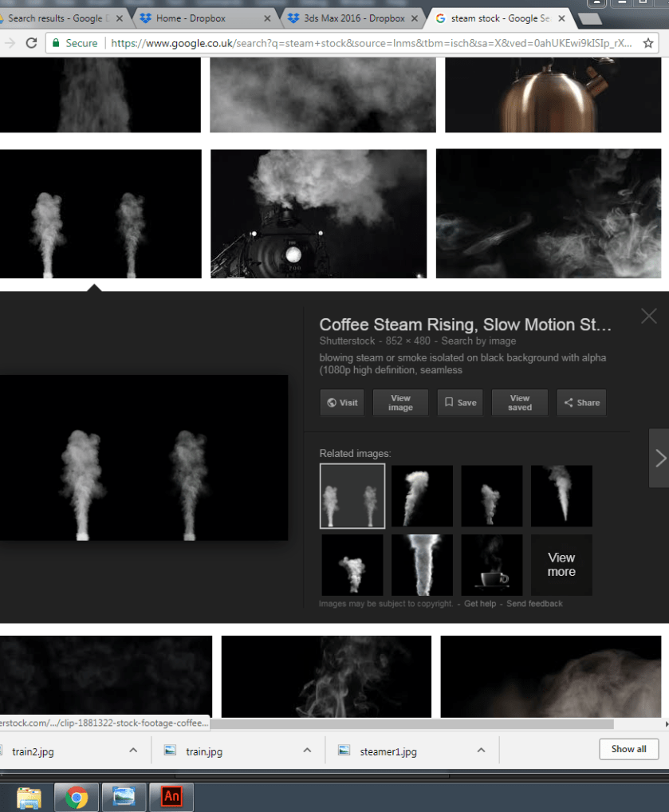Viewport: 669px width, 812px height.
Task: Click the Share button
Action: point(581,403)
